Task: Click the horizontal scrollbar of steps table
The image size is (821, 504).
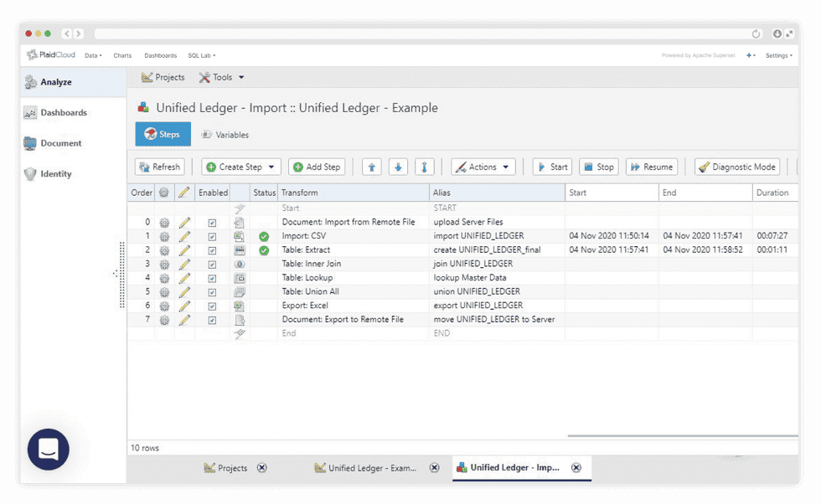Action: 683,435
